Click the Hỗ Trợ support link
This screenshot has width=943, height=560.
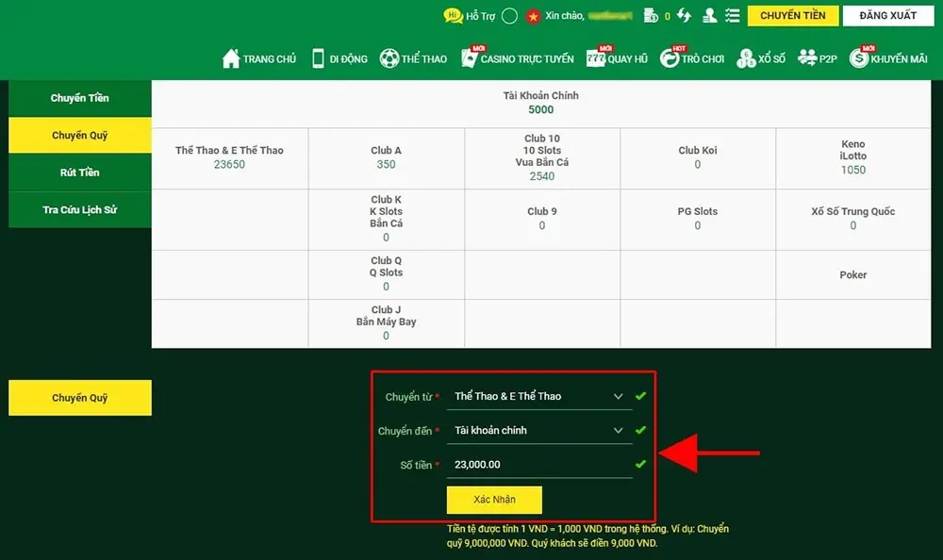[x=481, y=16]
